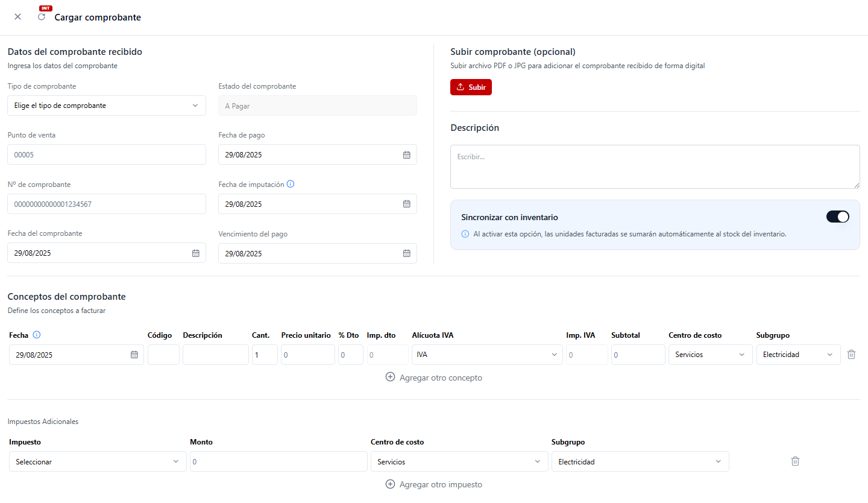Disable Sincronizar con inventario switch
Viewport: 868px width, 503px height.
837,217
